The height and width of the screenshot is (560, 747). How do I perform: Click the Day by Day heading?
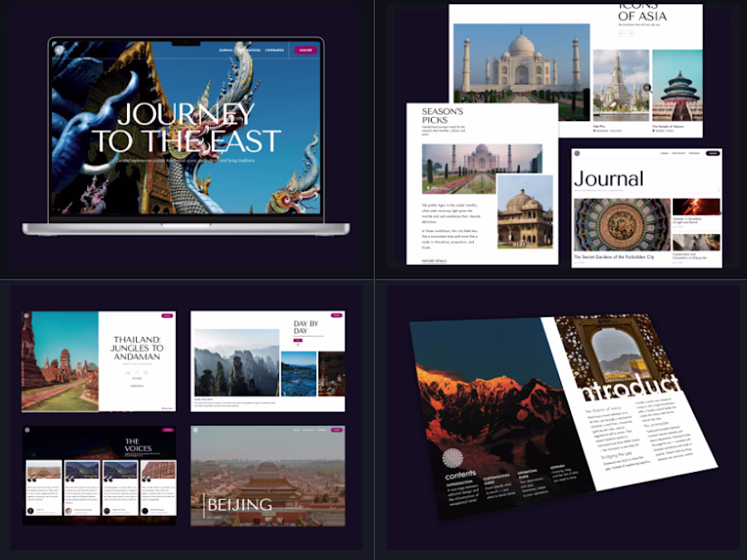pyautogui.click(x=305, y=327)
